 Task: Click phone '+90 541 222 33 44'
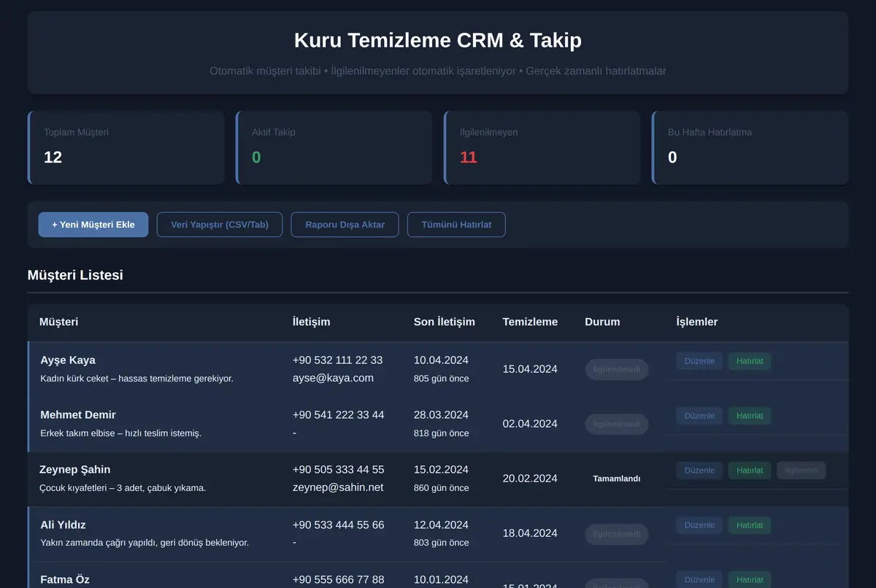coord(338,414)
